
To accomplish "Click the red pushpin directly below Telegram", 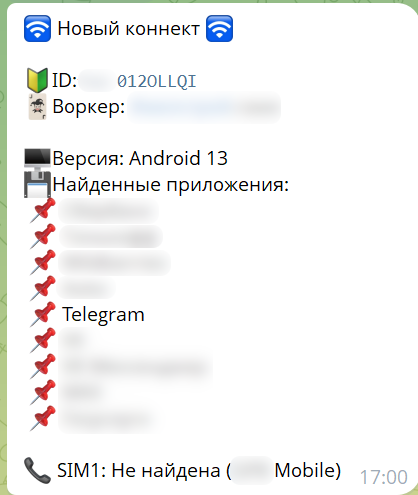I will (x=43, y=340).
